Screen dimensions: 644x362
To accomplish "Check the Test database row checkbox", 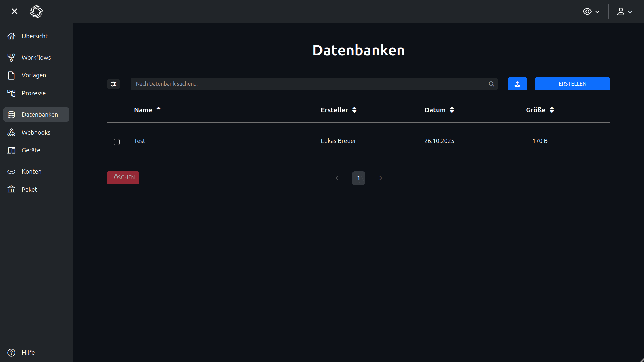I will click(117, 142).
